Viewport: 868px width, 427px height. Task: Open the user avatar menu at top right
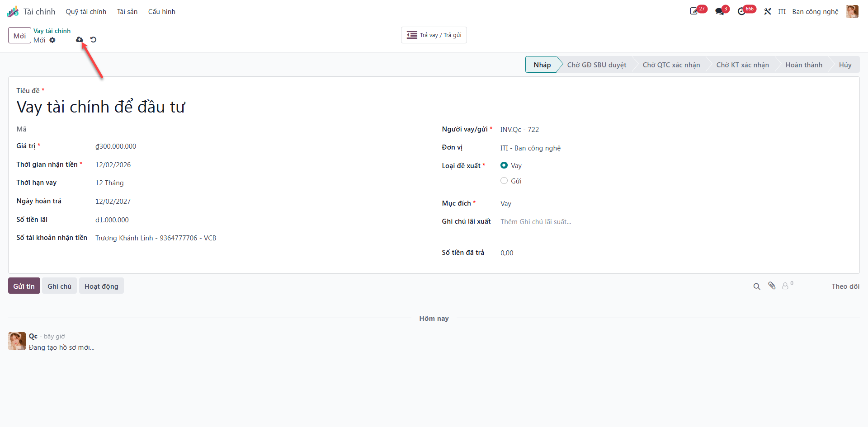[x=852, y=12]
